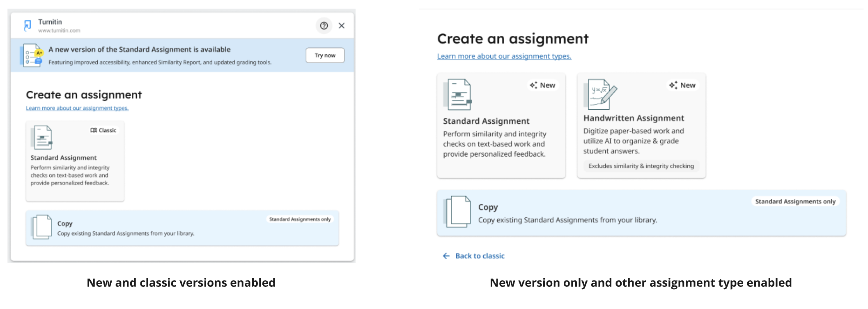
Task: Close the Turnitin dialog with the X
Action: pyautogui.click(x=342, y=25)
